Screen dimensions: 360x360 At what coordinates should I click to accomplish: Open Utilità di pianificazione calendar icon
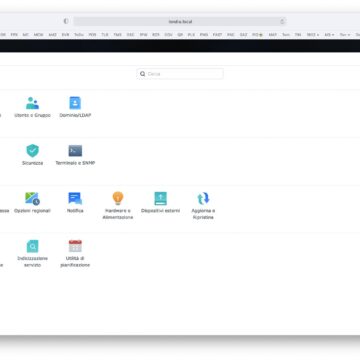pos(75,246)
